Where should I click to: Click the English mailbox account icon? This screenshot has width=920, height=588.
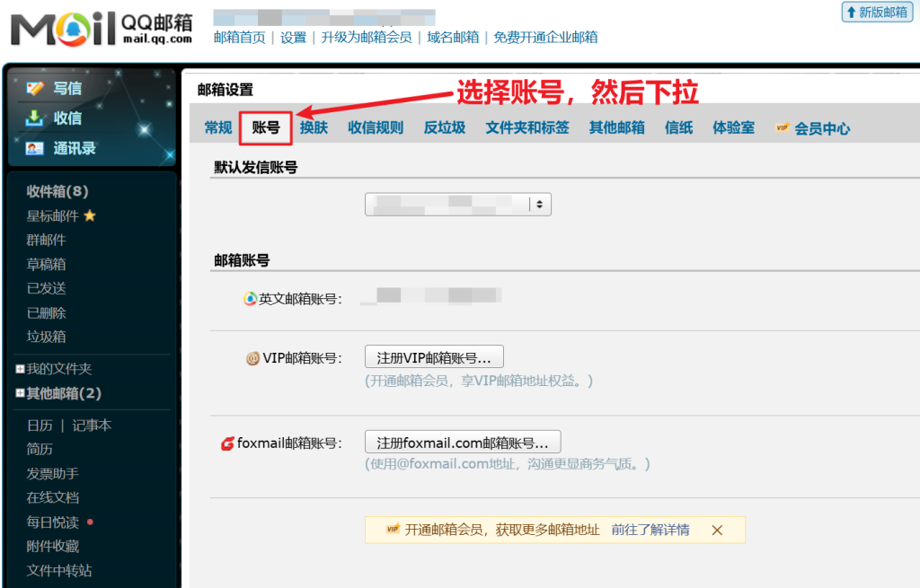click(250, 299)
